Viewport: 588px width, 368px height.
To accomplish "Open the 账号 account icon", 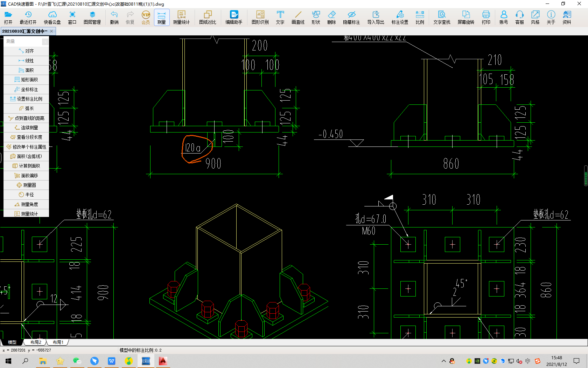I will (x=504, y=17).
